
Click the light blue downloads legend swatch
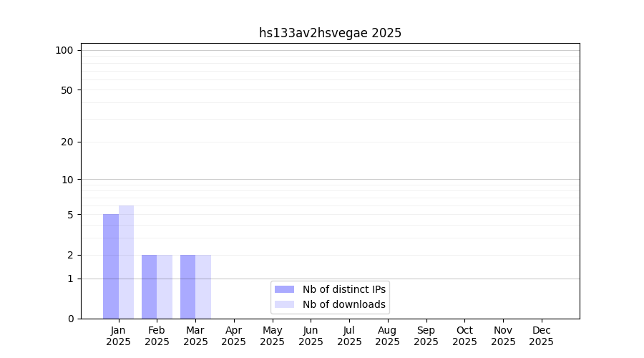[284, 304]
